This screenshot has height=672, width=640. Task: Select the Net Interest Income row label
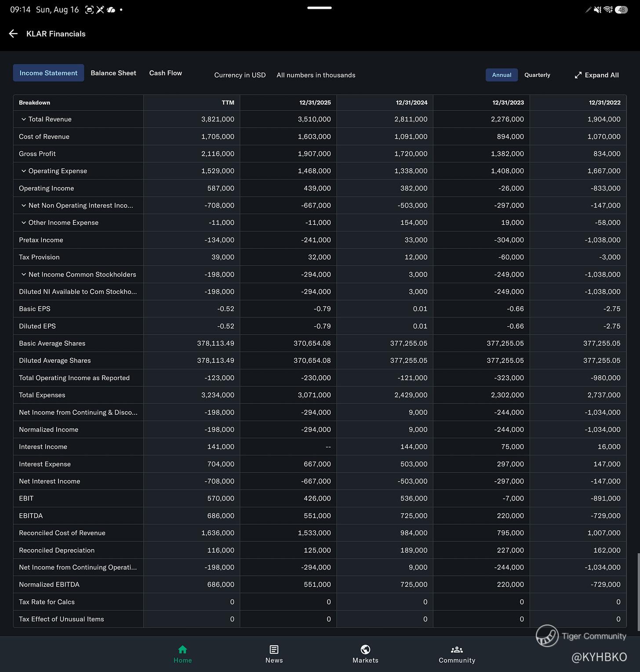(x=50, y=481)
